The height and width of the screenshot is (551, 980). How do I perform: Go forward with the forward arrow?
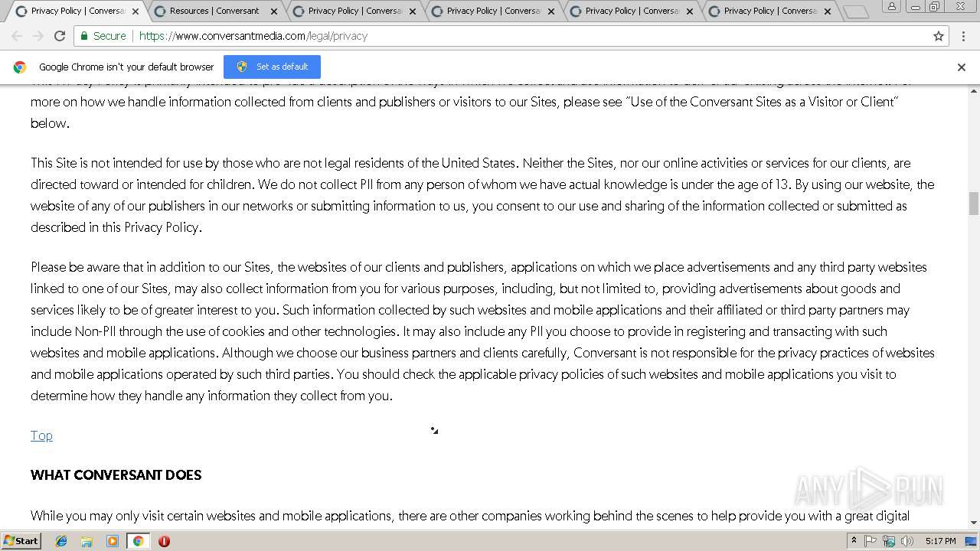(x=38, y=36)
